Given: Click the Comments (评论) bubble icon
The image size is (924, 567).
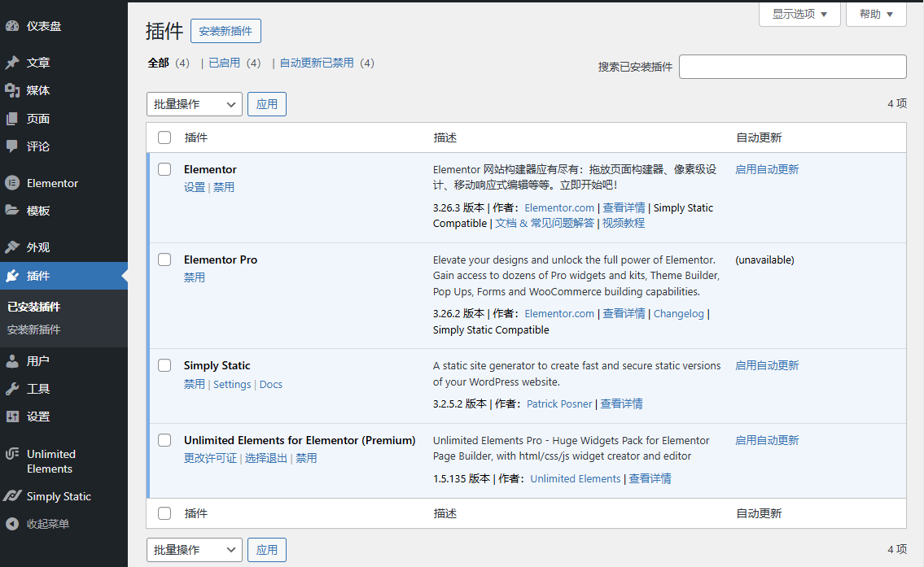Looking at the screenshot, I should tap(12, 146).
